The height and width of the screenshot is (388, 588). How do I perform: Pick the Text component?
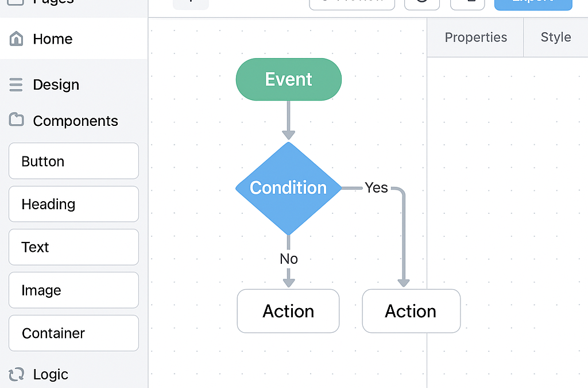[x=73, y=247]
